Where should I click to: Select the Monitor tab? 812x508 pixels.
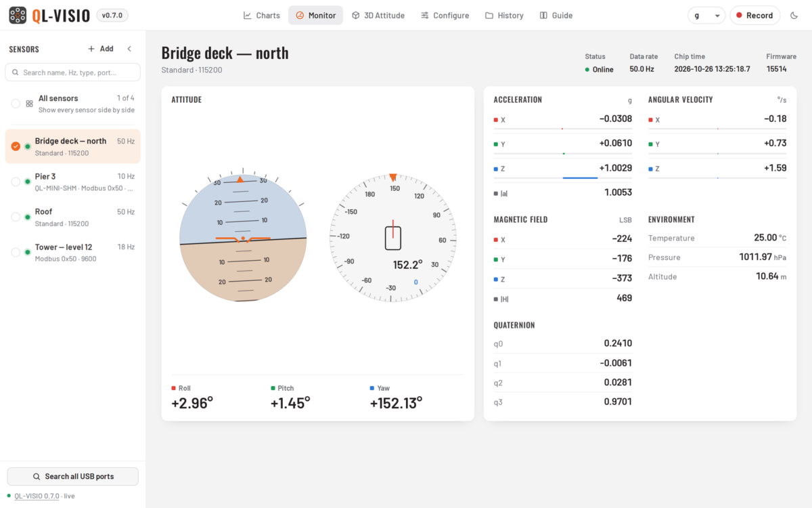click(x=315, y=16)
